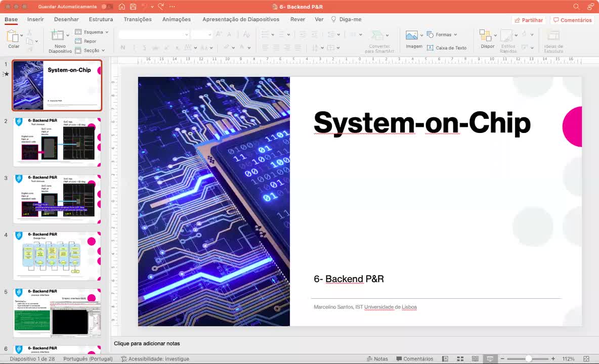Click zoom in plus icon
Viewport: 599px width, 364px height.
tap(553, 358)
